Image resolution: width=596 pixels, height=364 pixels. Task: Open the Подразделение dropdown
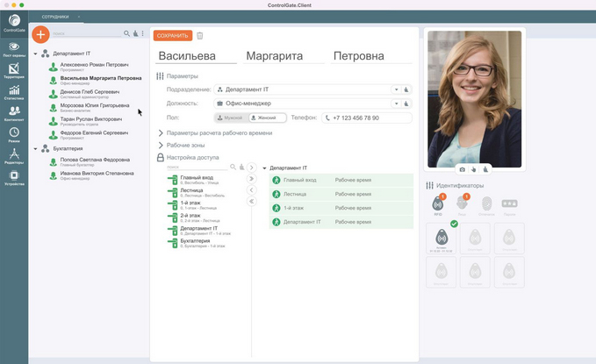pyautogui.click(x=396, y=89)
